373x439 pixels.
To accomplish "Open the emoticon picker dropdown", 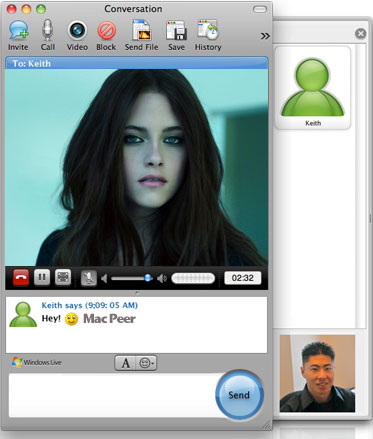I will coord(146,363).
